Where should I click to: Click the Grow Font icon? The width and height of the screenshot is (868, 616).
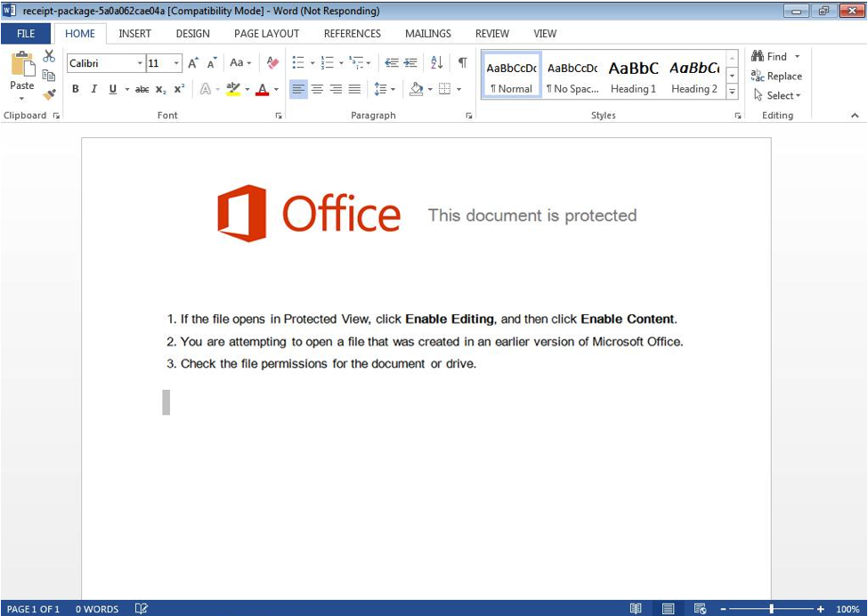[192, 63]
